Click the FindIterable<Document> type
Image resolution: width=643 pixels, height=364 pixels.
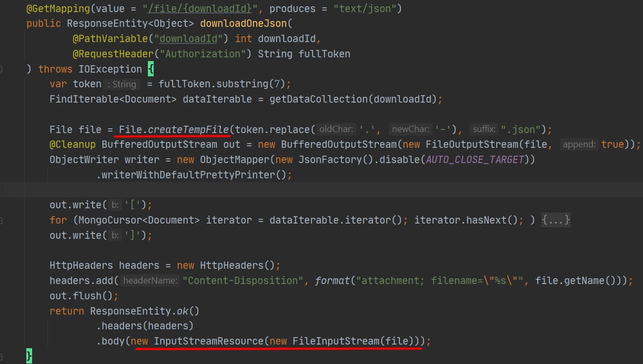point(113,99)
